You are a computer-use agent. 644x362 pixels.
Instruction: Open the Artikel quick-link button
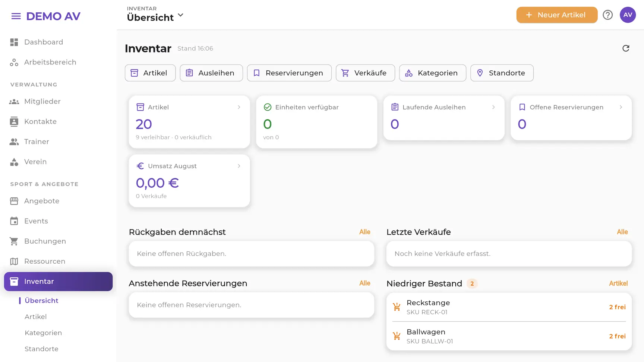pos(150,73)
